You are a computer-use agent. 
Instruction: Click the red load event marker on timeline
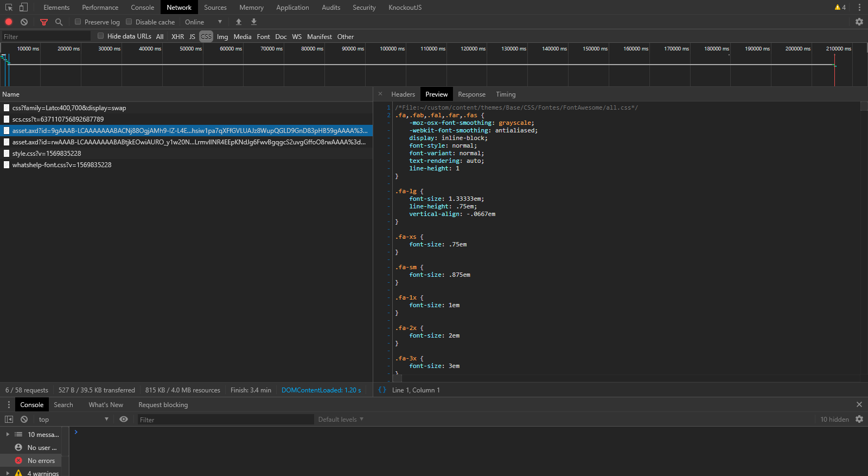(x=834, y=69)
